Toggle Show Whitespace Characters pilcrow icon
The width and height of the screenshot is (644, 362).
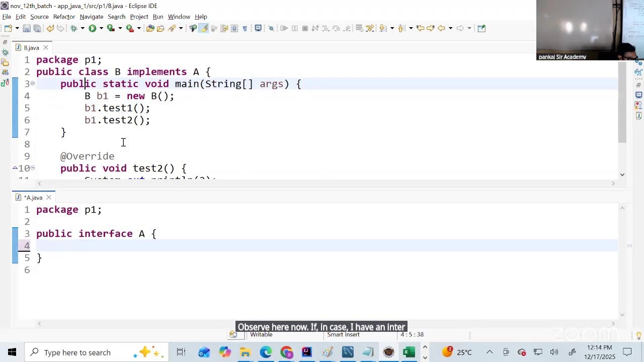pyautogui.click(x=245, y=28)
